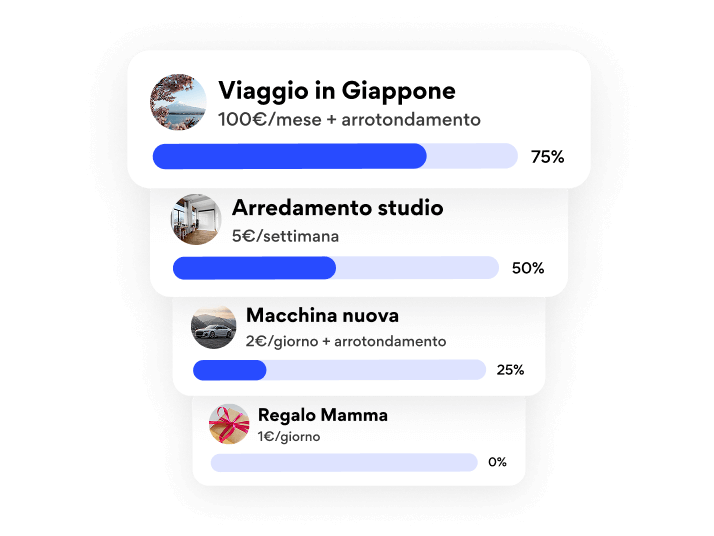
Task: Click the studio interior goal thumbnail
Action: coord(196,219)
